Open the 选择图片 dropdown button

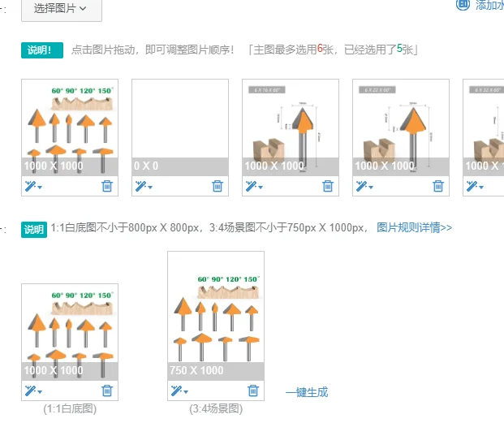tap(62, 9)
